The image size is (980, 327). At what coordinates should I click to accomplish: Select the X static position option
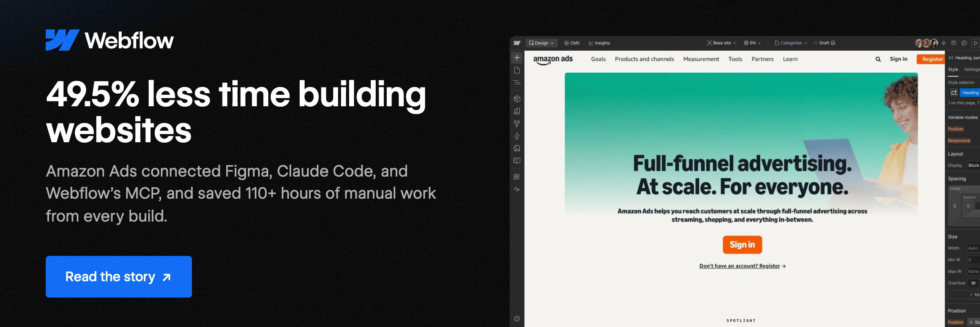(x=973, y=323)
